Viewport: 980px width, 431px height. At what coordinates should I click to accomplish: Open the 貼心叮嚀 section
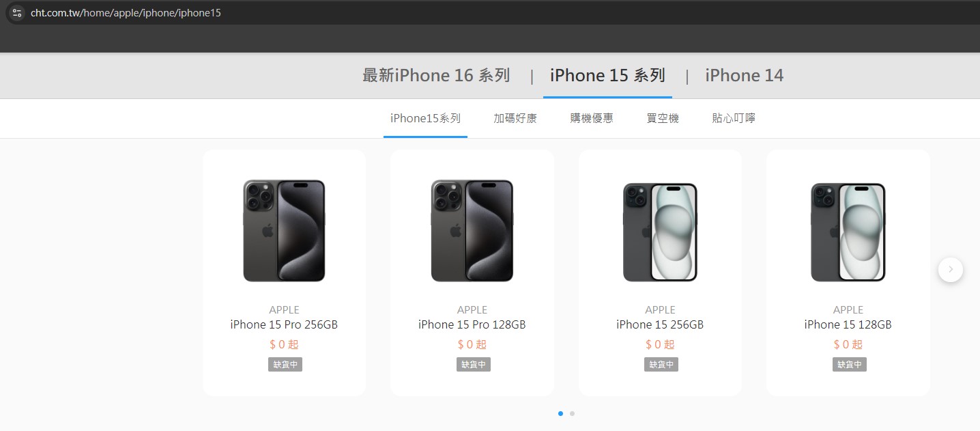point(734,118)
